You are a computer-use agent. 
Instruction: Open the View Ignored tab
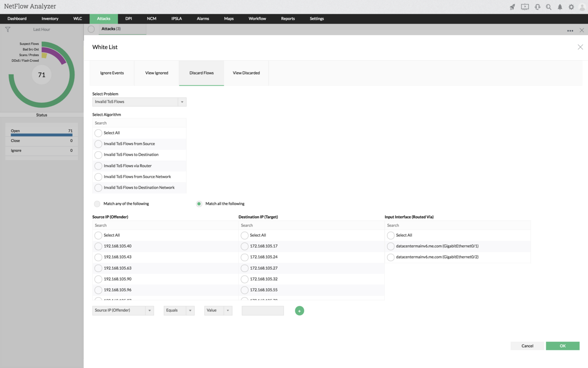pos(157,73)
